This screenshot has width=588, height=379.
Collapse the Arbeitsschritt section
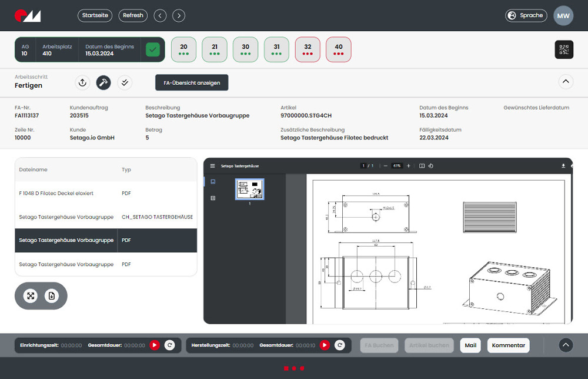(x=565, y=82)
